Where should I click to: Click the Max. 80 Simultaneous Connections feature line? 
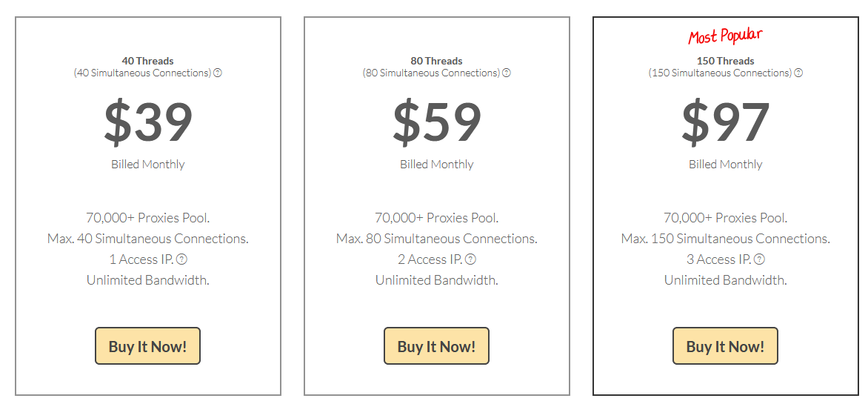click(437, 239)
